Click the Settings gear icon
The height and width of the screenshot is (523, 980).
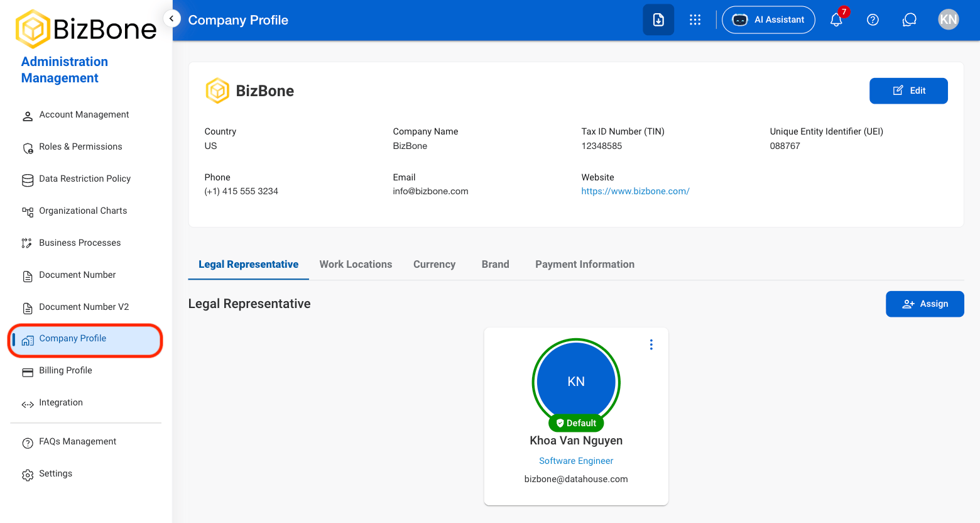pos(28,475)
